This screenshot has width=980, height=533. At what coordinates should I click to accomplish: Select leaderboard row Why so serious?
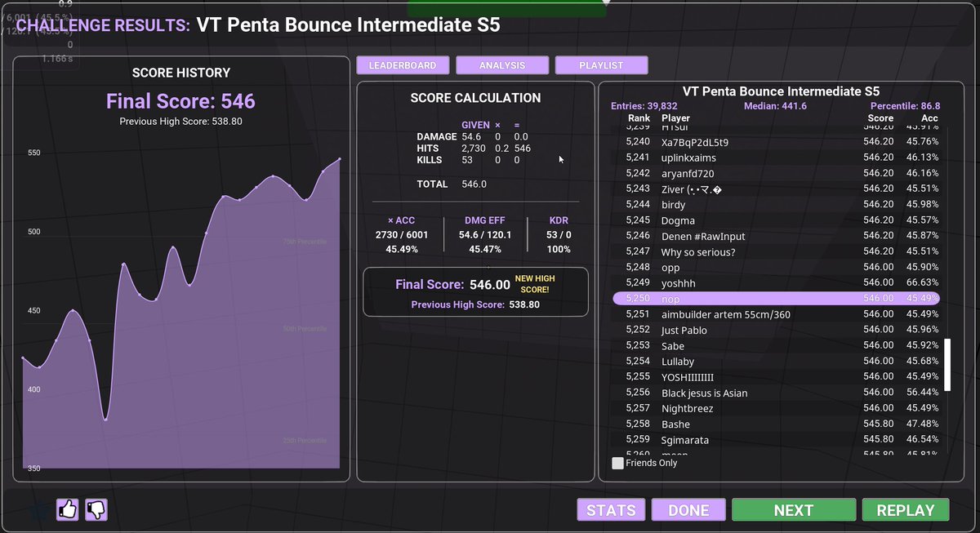click(x=776, y=252)
